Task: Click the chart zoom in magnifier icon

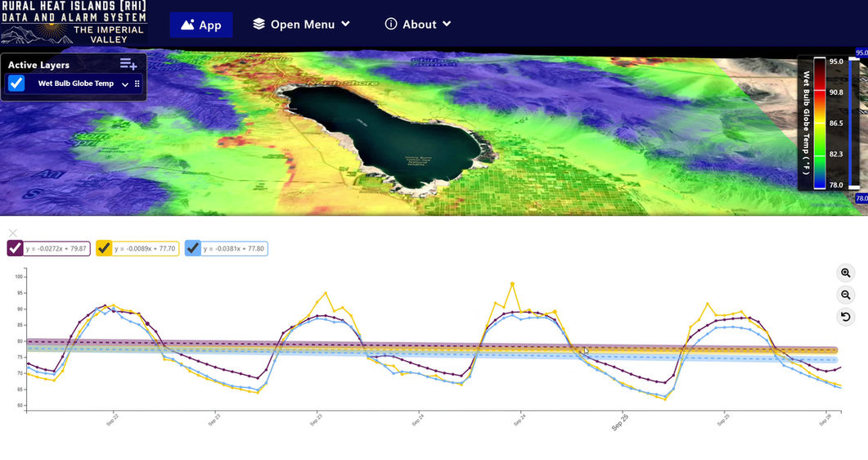Action: click(845, 273)
